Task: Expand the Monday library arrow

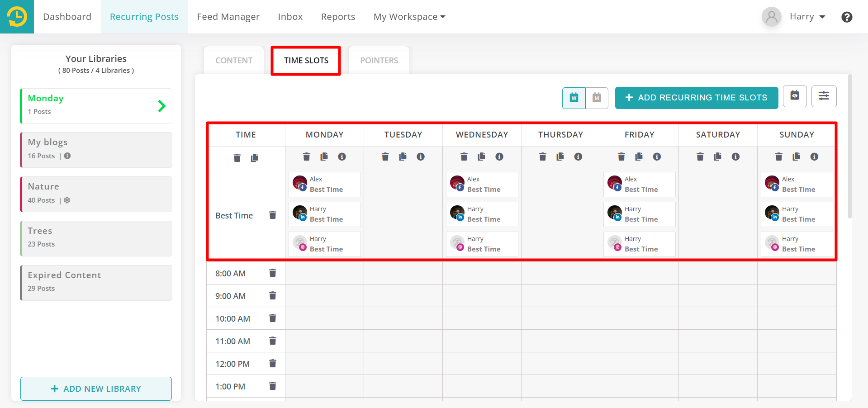Action: pyautogui.click(x=161, y=106)
